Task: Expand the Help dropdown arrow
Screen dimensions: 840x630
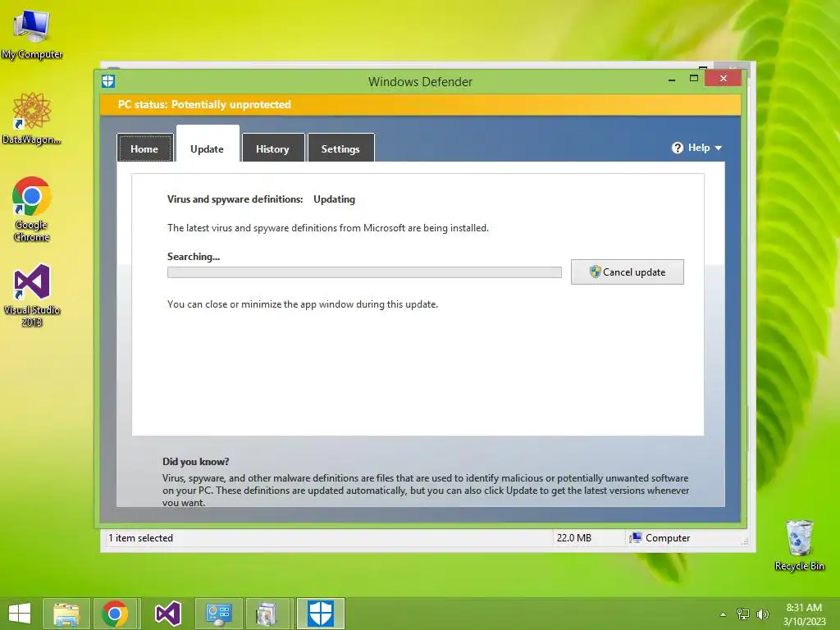Action: (719, 148)
